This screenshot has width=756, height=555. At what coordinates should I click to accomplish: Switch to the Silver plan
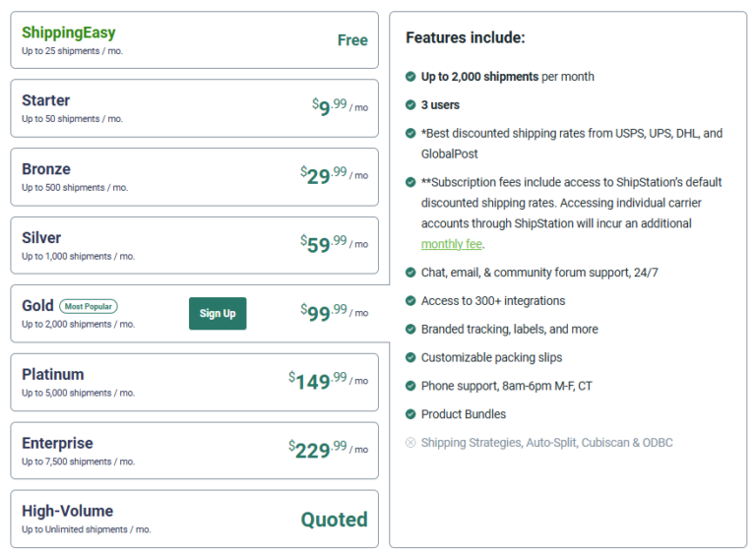(x=194, y=245)
